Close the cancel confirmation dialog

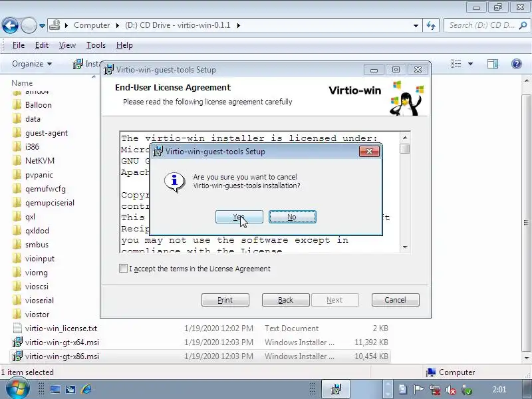click(370, 152)
